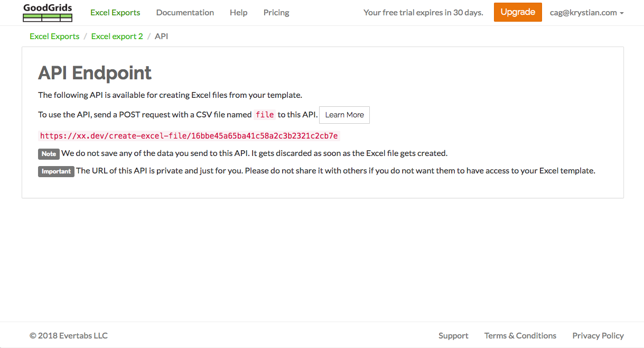Click the Upgrade button
The image size is (644, 348).
coord(518,12)
